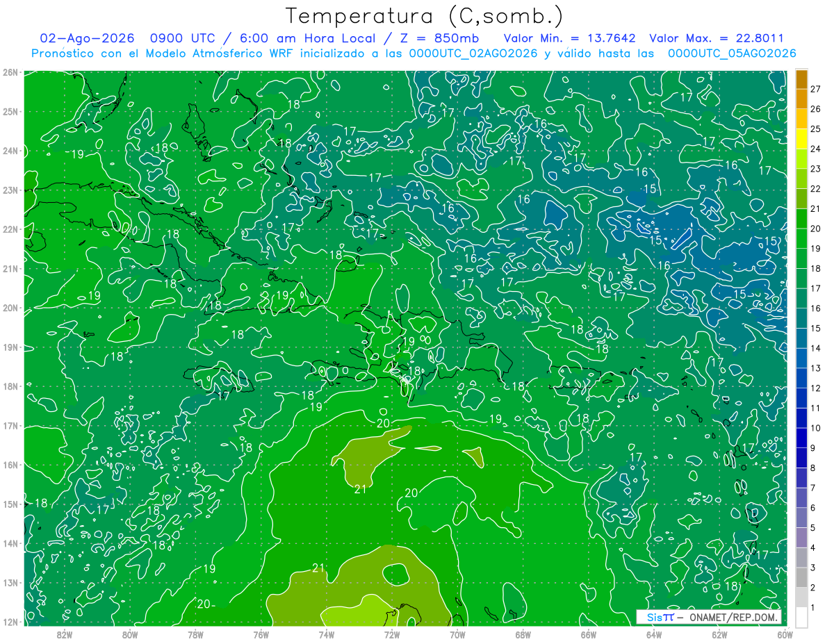Click the "25N" latitude axis label
Screen dimensions: 834x644
pos(10,112)
